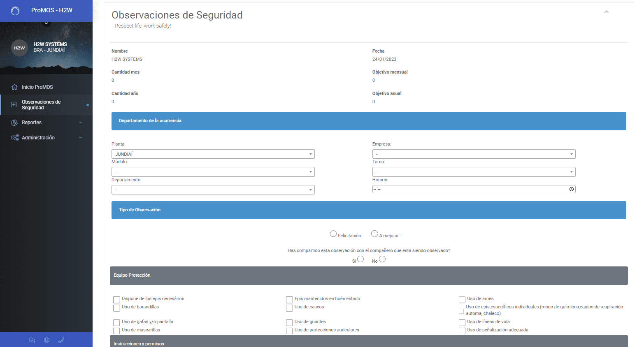The width and height of the screenshot is (644, 347).
Task: Open the Turno dropdown
Action: point(474,172)
